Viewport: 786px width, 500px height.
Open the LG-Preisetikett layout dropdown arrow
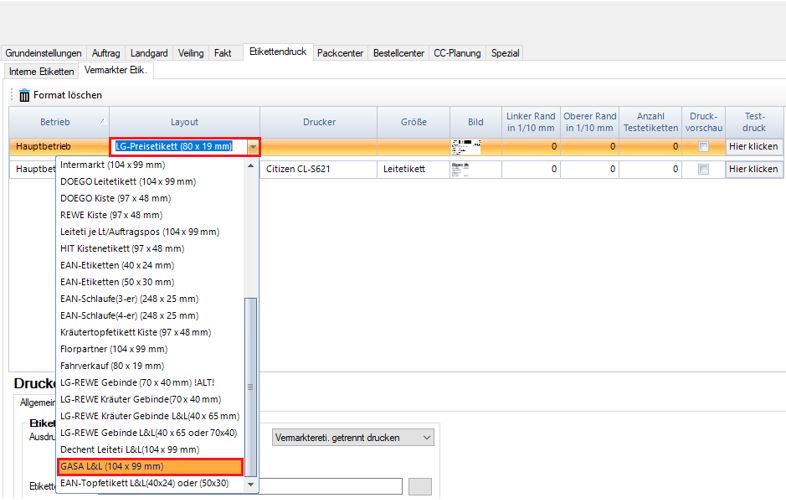tap(253, 146)
